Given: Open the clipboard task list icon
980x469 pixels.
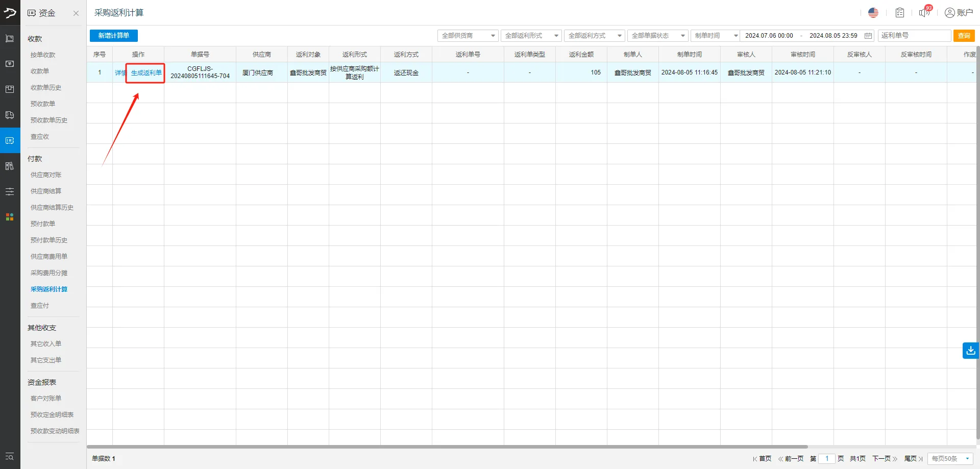Looking at the screenshot, I should tap(899, 13).
